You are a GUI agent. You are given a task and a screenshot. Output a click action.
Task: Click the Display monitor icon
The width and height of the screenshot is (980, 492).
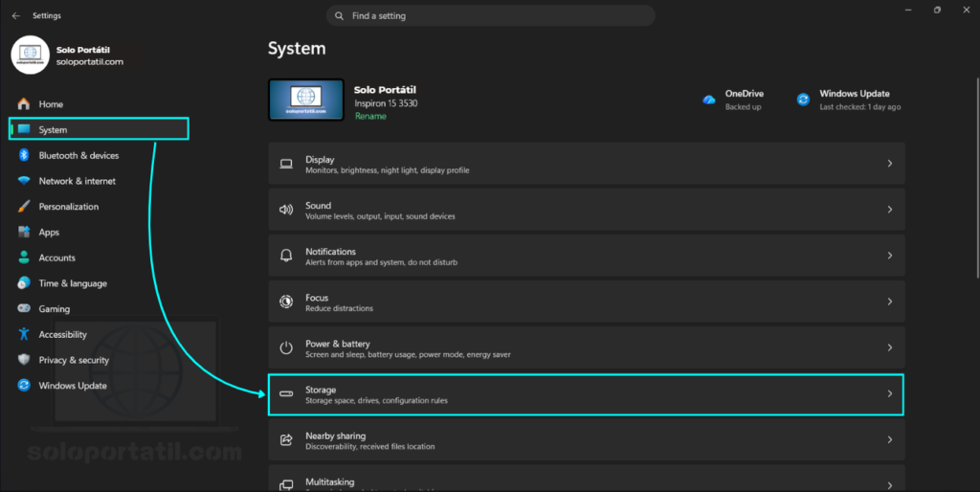(x=286, y=164)
